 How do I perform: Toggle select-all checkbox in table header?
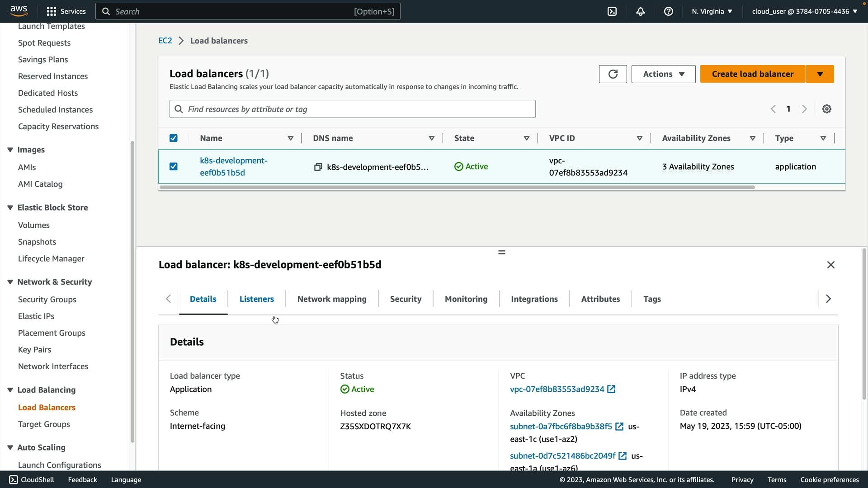coord(174,138)
